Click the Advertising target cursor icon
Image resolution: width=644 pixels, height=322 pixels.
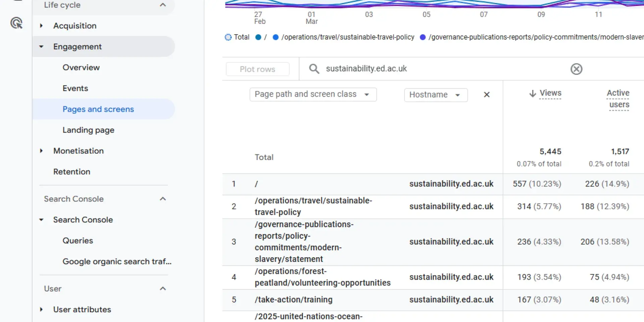pos(16,23)
